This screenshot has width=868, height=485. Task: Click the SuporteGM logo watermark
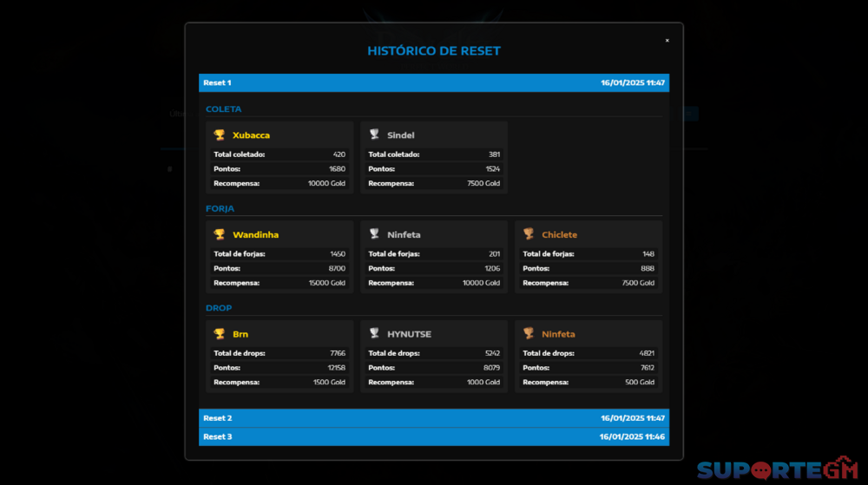pyautogui.click(x=777, y=469)
